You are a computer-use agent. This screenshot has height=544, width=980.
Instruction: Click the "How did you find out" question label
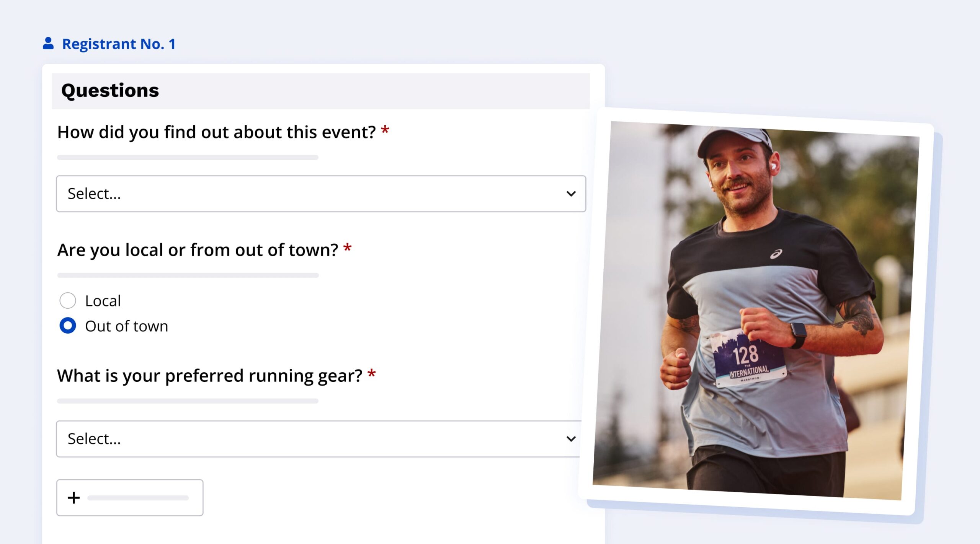tap(216, 132)
